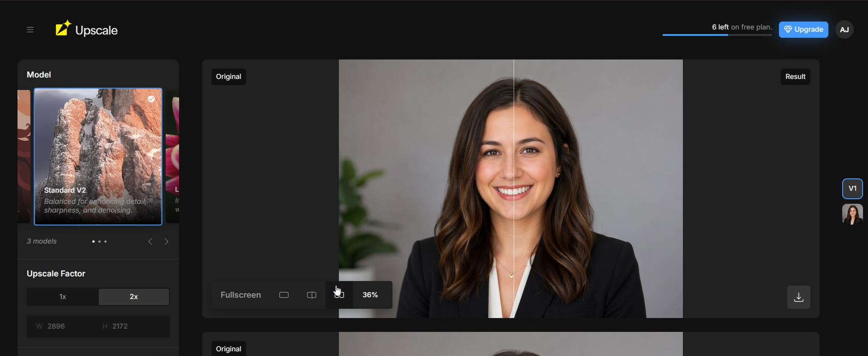
Task: Click the Upgrade button
Action: pyautogui.click(x=803, y=29)
